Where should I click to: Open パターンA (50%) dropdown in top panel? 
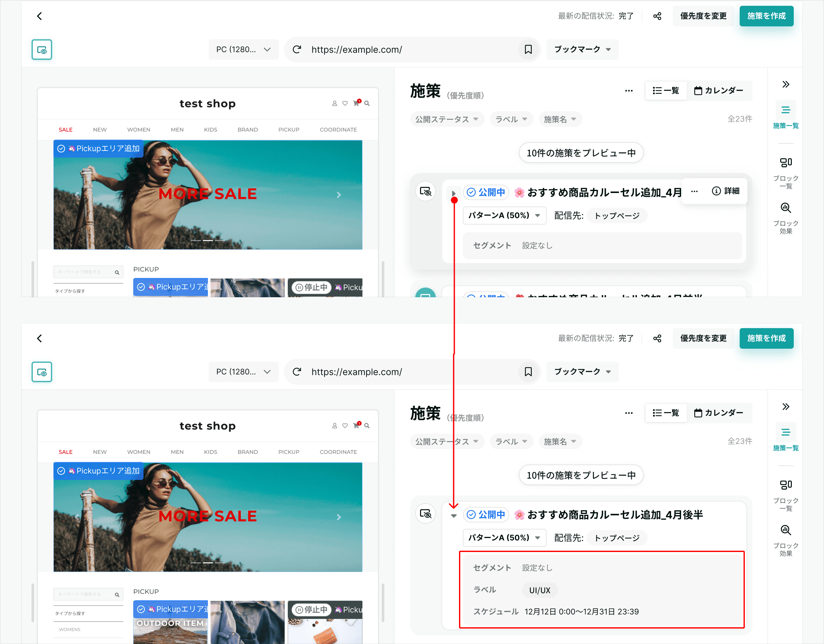[504, 215]
